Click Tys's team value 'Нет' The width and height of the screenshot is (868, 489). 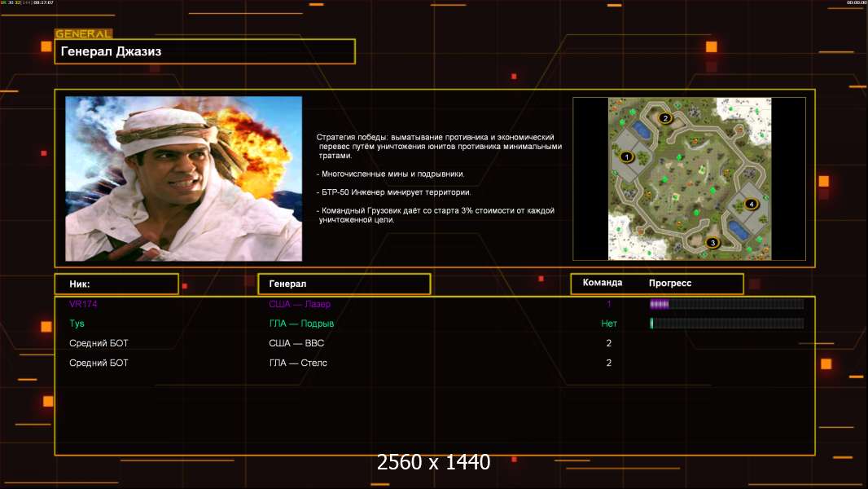click(x=608, y=324)
